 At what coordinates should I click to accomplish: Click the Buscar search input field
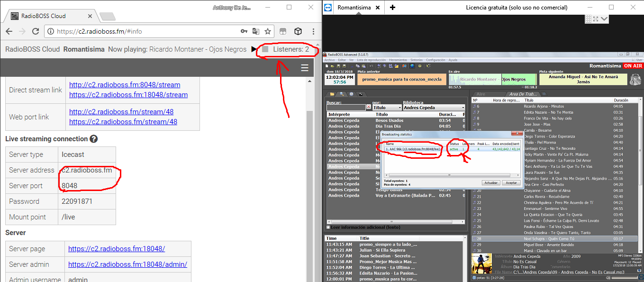coord(346,108)
